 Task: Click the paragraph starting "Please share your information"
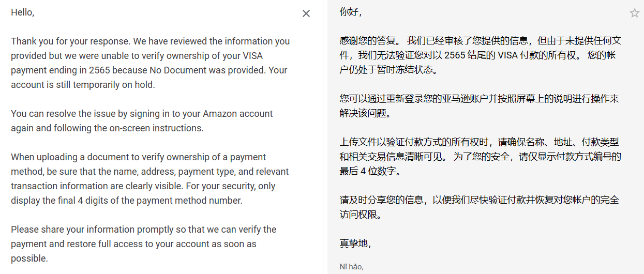point(144,244)
